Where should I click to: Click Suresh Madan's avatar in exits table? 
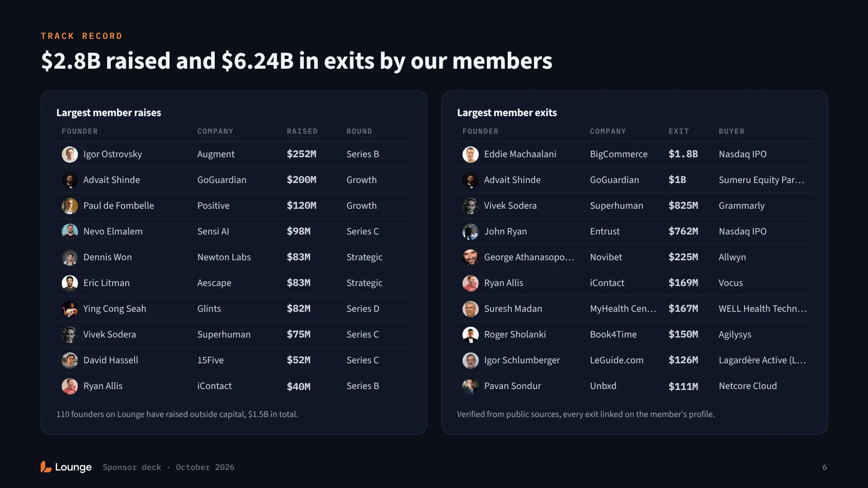(x=471, y=309)
